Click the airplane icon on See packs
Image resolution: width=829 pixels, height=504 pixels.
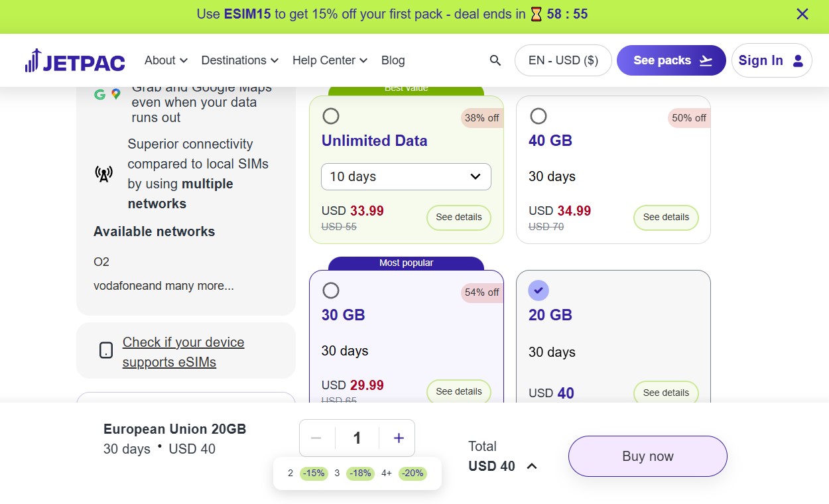706,60
